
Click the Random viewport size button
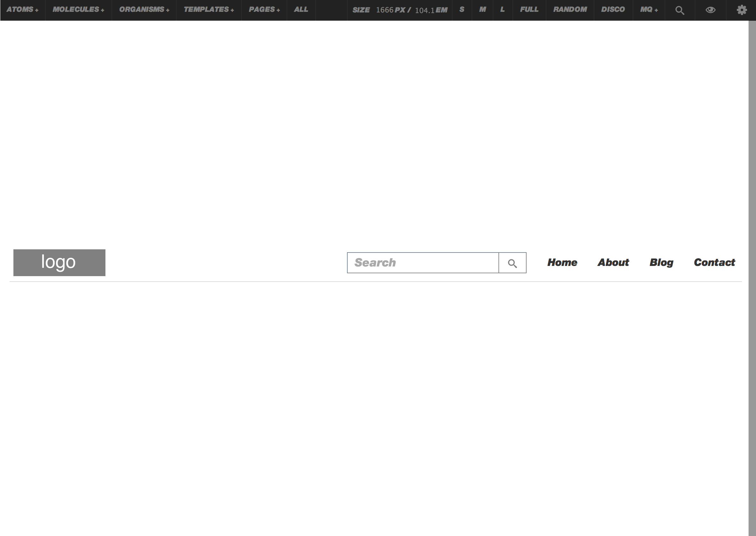click(x=570, y=10)
